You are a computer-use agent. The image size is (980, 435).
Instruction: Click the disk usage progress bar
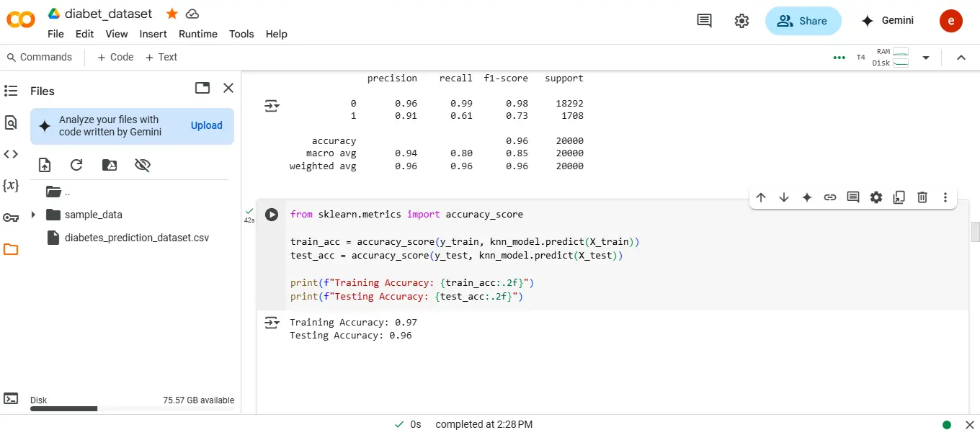pyautogui.click(x=132, y=409)
